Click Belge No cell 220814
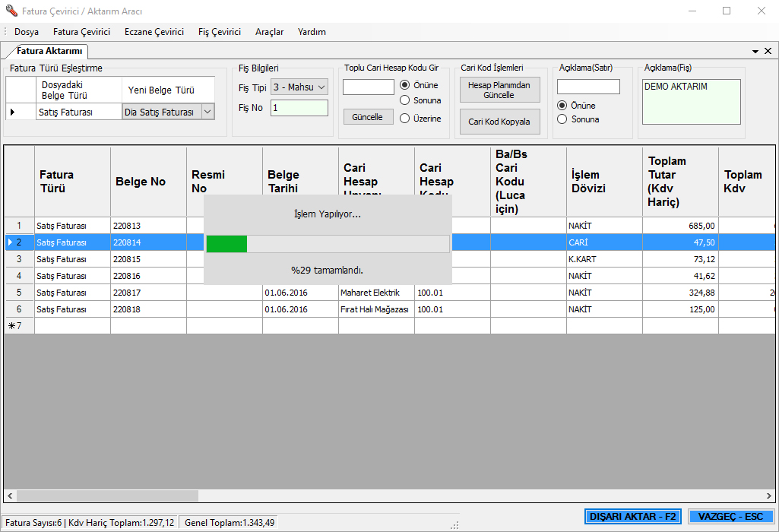This screenshot has width=779, height=532. click(148, 242)
